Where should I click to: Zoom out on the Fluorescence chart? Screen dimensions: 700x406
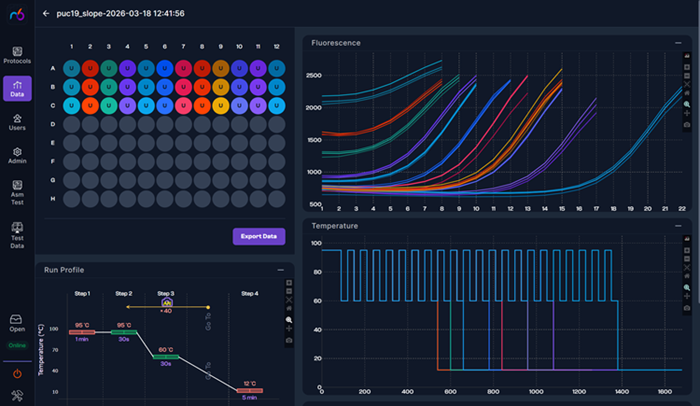click(x=687, y=75)
